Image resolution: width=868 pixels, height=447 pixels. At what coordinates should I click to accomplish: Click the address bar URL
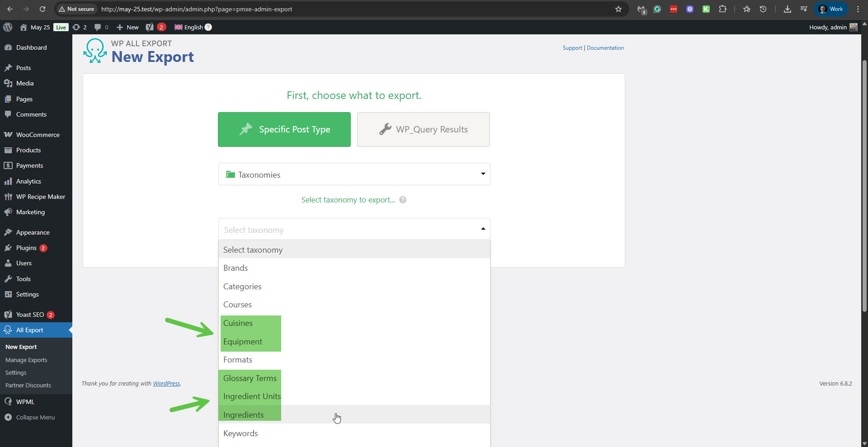coord(197,9)
